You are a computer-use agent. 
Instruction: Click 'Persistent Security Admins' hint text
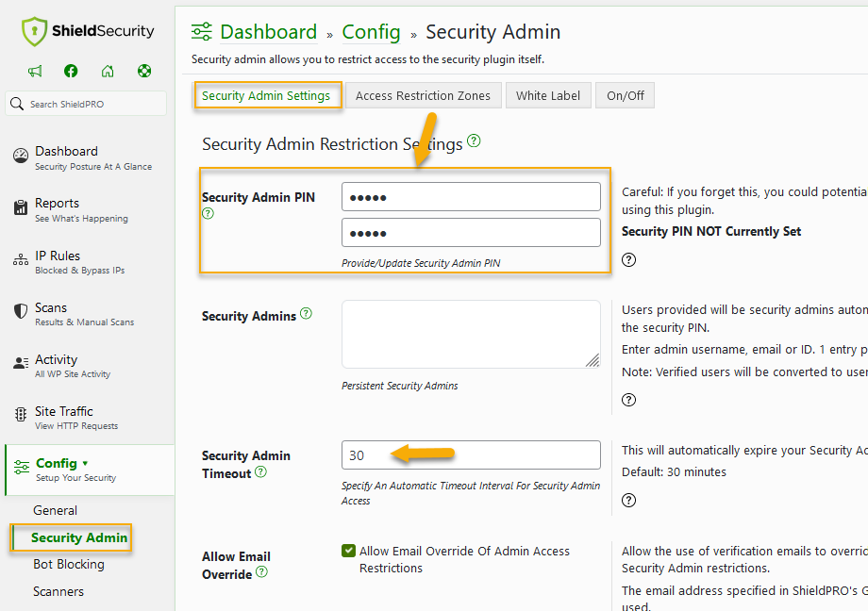[400, 386]
